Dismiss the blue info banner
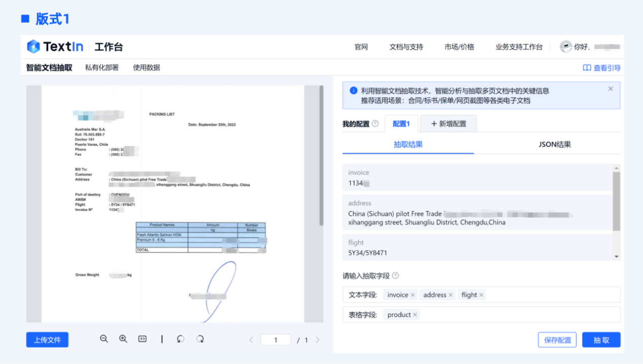Image resolution: width=643 pixels, height=364 pixels. (x=611, y=89)
